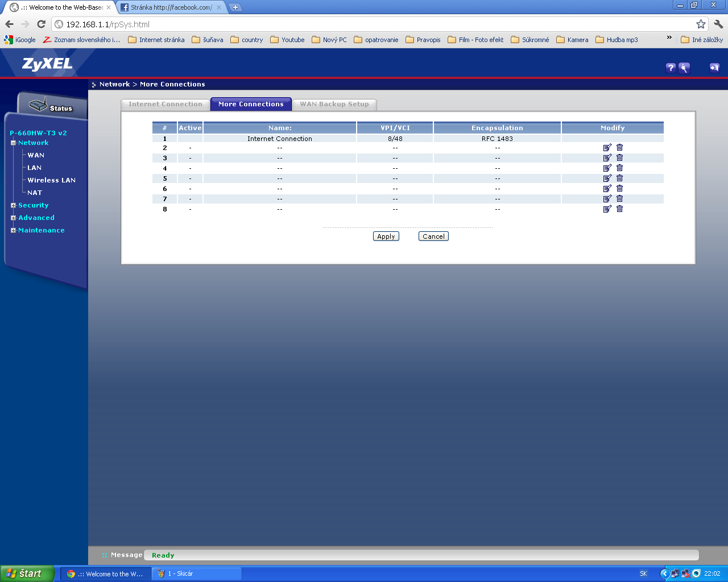The image size is (728, 582).
Task: Edit connection row 3
Action: pos(607,158)
